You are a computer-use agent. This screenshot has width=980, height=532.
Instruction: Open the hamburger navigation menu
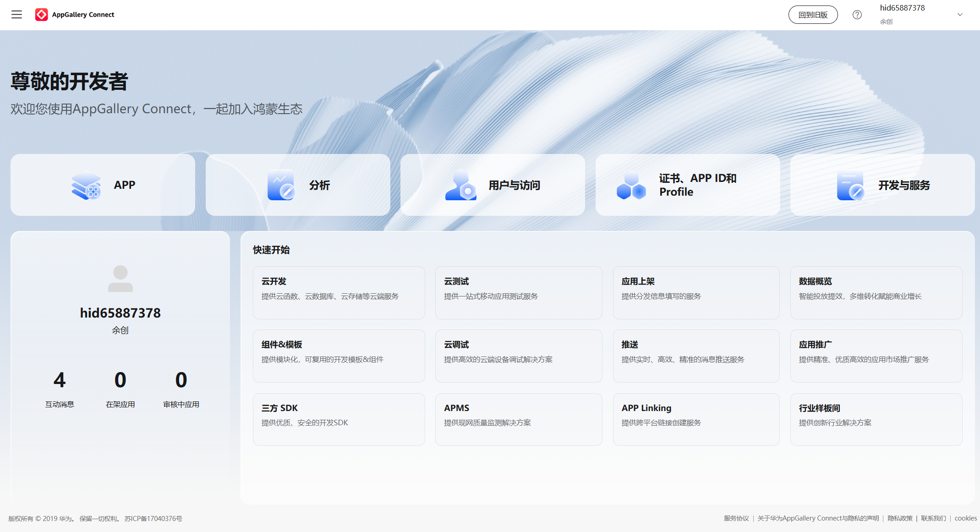16,14
